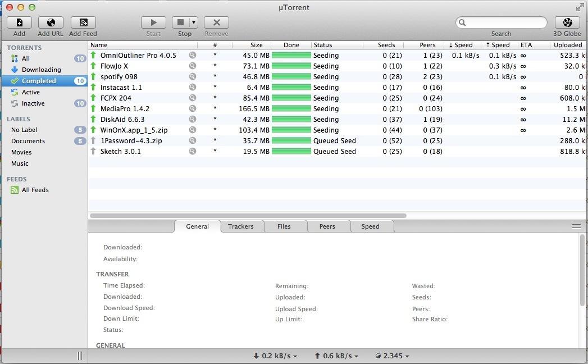
Task: Click the grey queued arrow for 1Password-4.3.zip
Action: [x=93, y=141]
